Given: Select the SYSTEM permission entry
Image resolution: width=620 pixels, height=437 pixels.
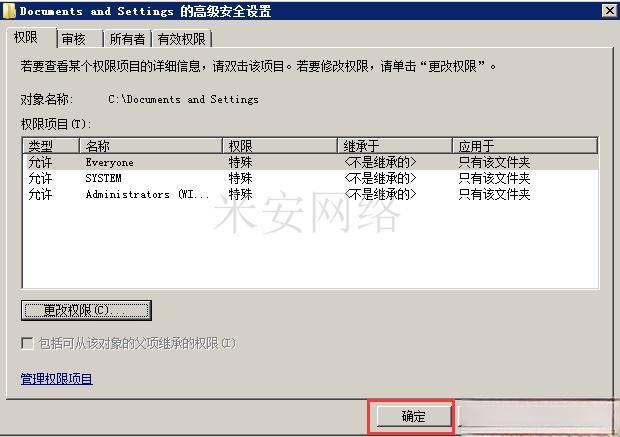Looking at the screenshot, I should (x=310, y=178).
